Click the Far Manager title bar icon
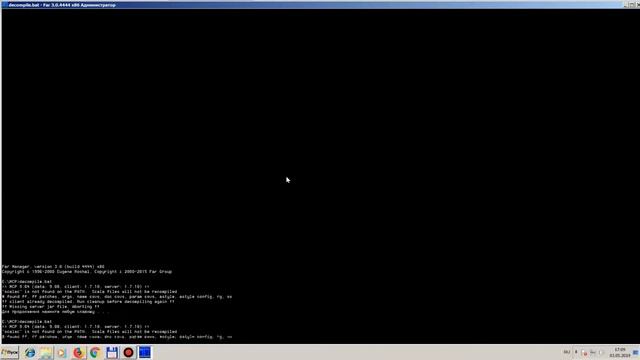640x360 pixels. (5, 5)
